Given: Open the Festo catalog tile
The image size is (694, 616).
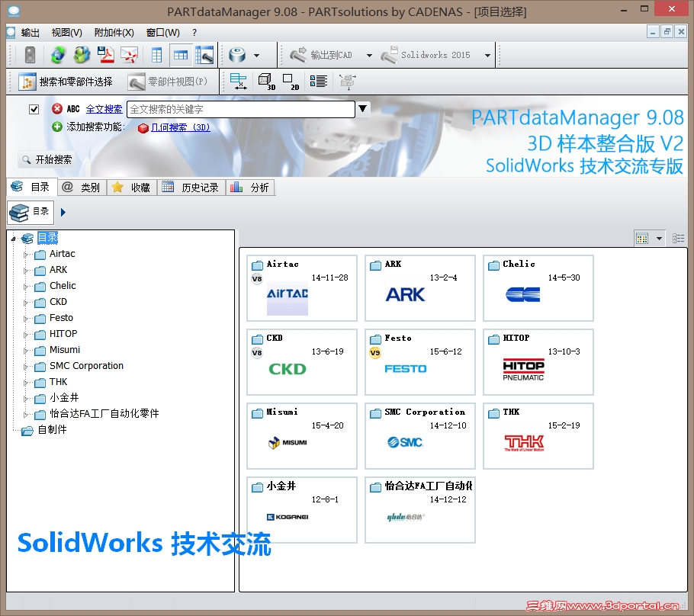Looking at the screenshot, I should click(420, 362).
